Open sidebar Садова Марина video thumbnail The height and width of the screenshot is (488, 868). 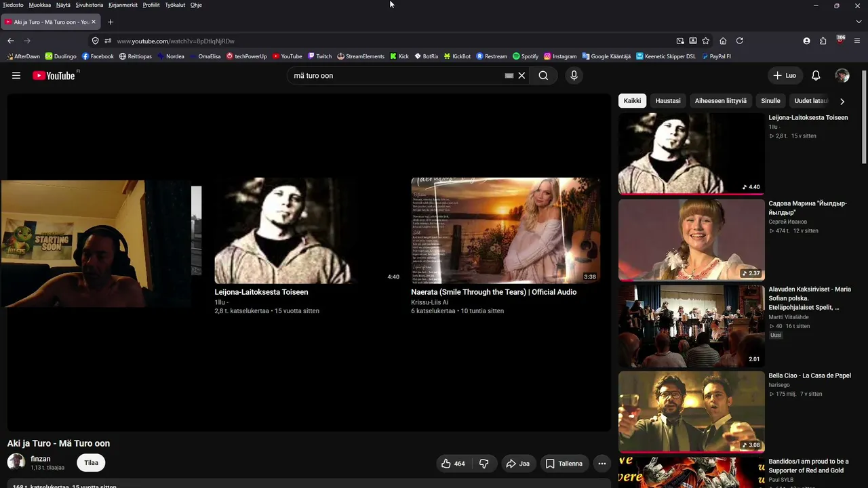pyautogui.click(x=691, y=239)
